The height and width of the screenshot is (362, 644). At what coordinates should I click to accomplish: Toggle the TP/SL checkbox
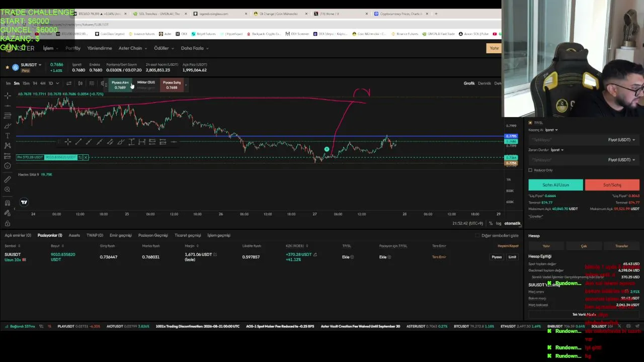[530, 123]
